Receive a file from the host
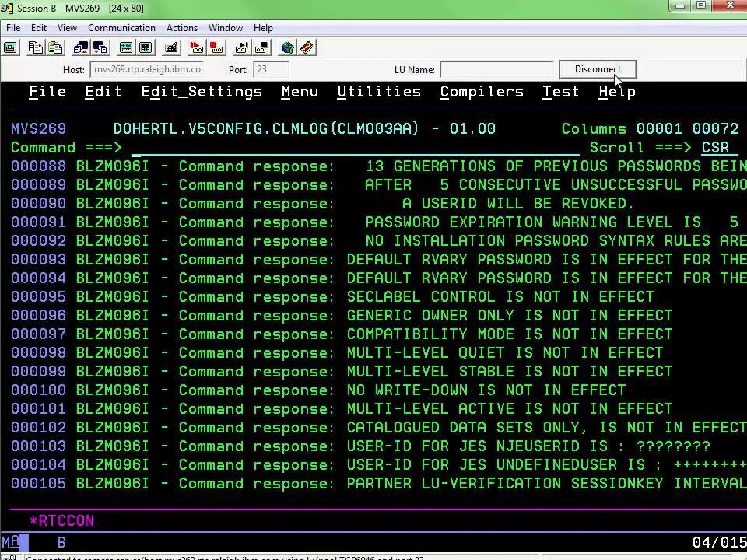 [100, 47]
